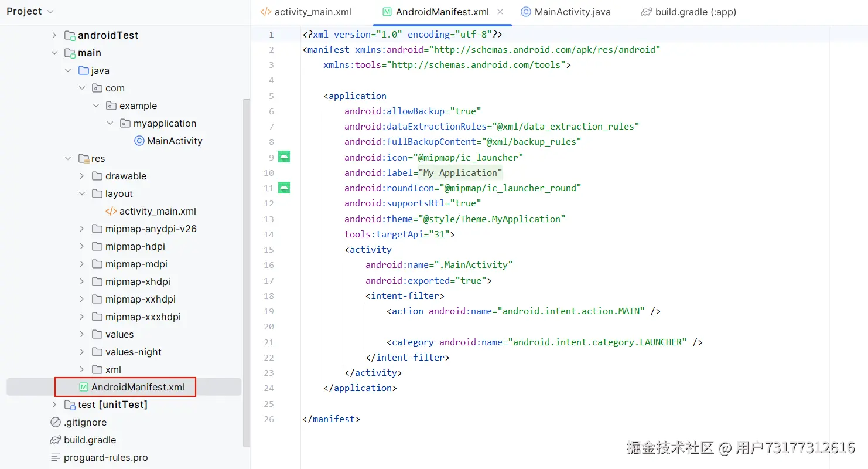The image size is (868, 469).
Task: Click the "My Application" label value
Action: point(460,172)
